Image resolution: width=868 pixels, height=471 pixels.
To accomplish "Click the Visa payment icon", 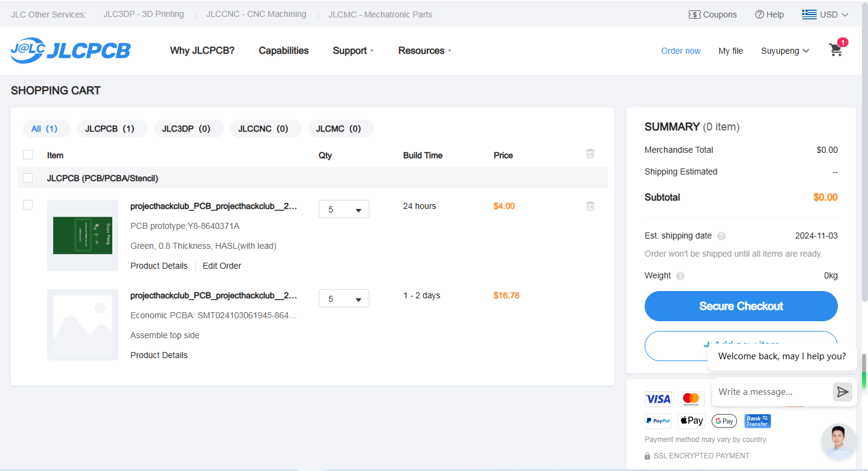I will (x=658, y=399).
